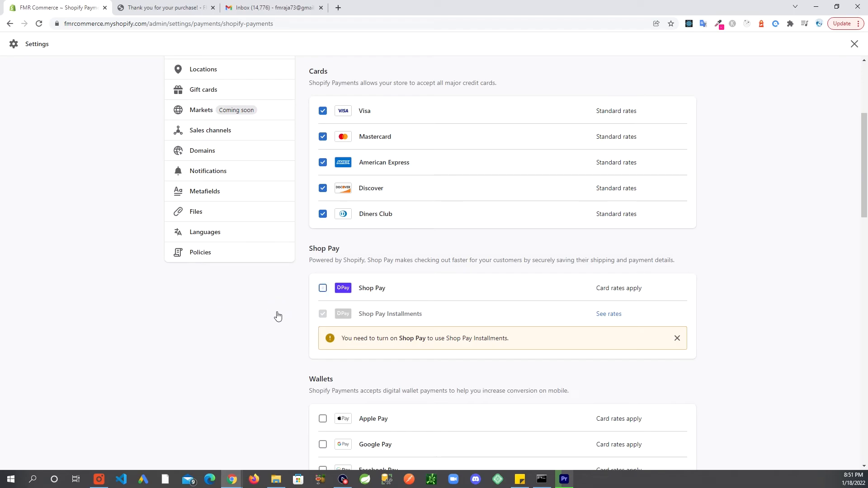Click the page vertical scrollbar
Screen dimensions: 868x488
point(864,165)
